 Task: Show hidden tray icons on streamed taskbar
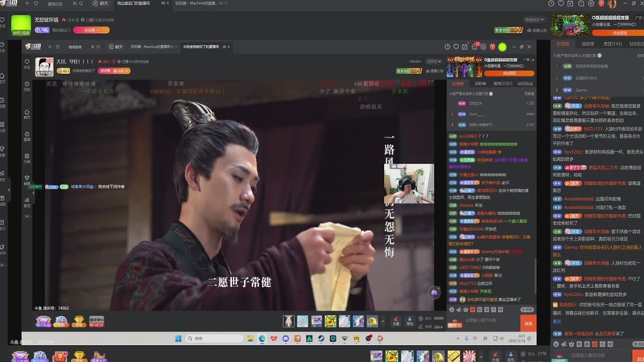click(457, 339)
